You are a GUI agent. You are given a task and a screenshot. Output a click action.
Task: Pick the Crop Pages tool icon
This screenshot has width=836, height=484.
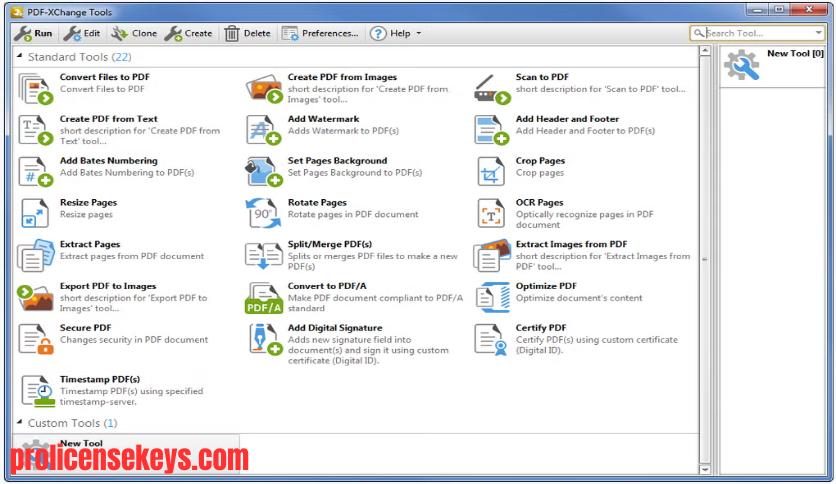[x=491, y=171]
